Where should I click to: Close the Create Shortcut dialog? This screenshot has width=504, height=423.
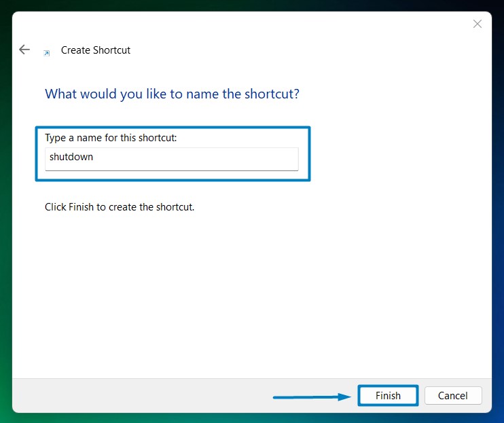pyautogui.click(x=478, y=24)
